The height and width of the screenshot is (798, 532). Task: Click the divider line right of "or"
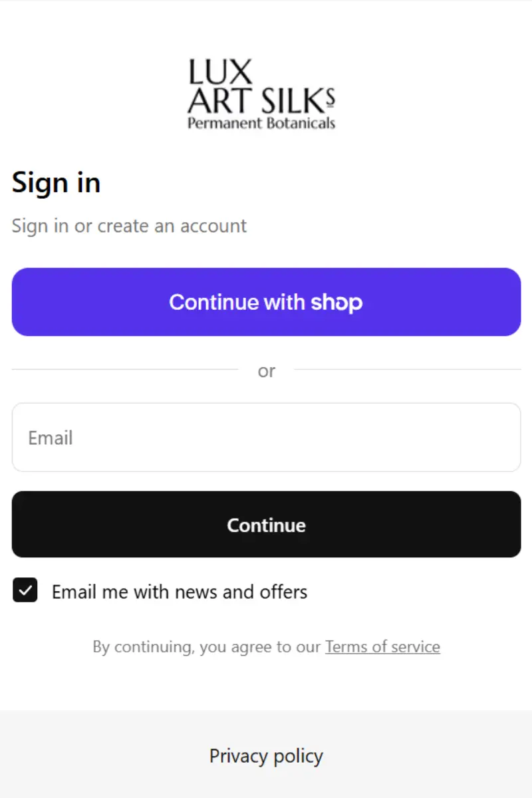pos(407,369)
